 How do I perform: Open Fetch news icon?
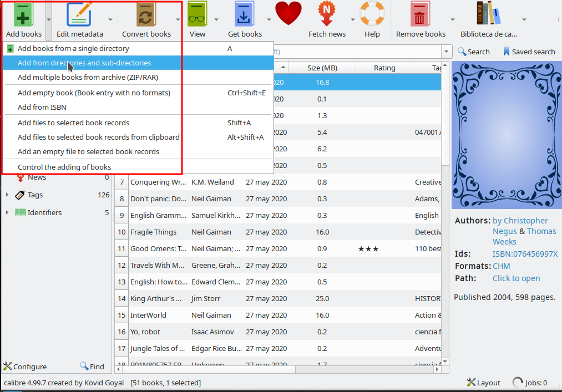(327, 14)
